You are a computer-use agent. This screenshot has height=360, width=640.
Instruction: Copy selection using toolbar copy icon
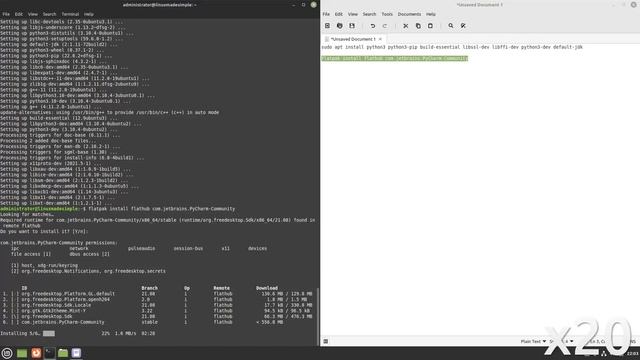pos(418,26)
